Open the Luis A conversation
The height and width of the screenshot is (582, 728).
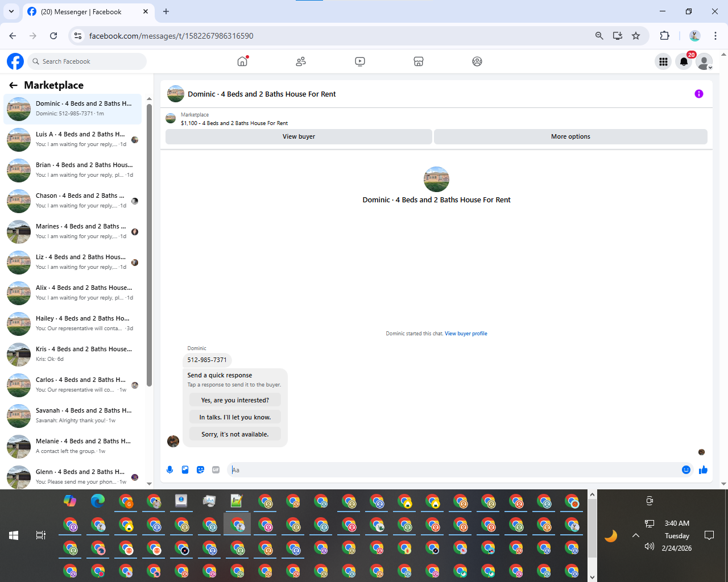pyautogui.click(x=73, y=139)
